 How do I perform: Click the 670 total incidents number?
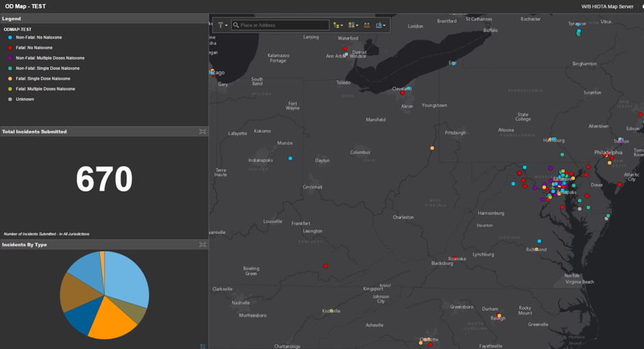point(104,179)
